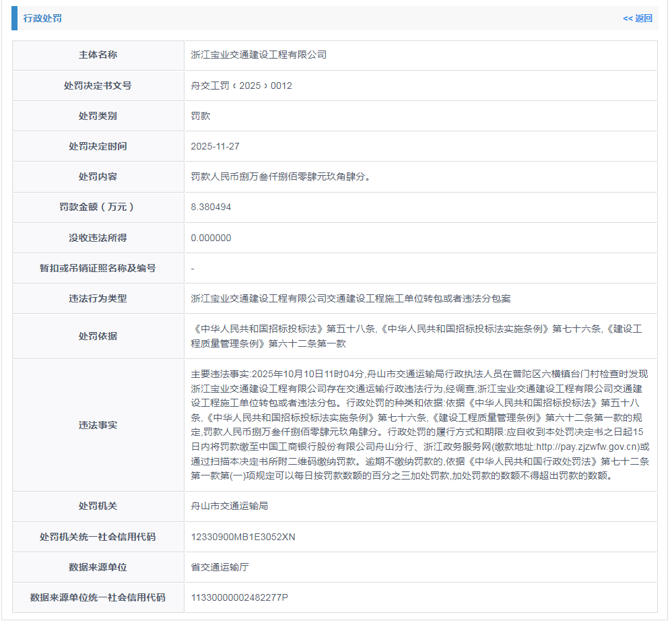Select the company name in 主体名称 row
Screen dimensions: 672x625
pyautogui.click(x=259, y=55)
